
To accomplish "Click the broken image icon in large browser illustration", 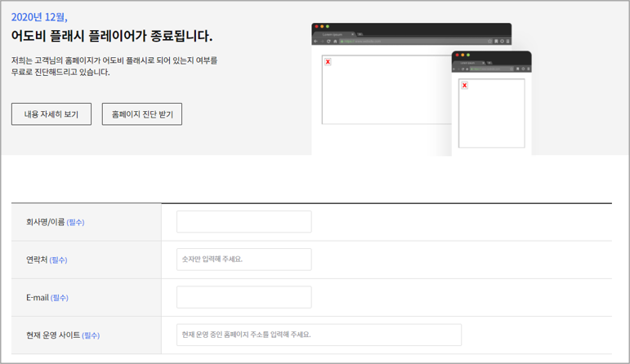I will (328, 61).
